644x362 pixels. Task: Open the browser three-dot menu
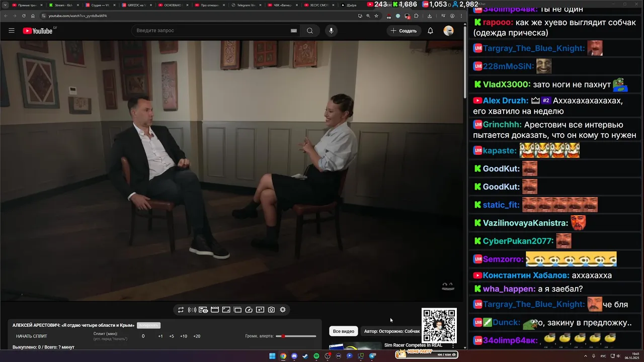[461, 16]
